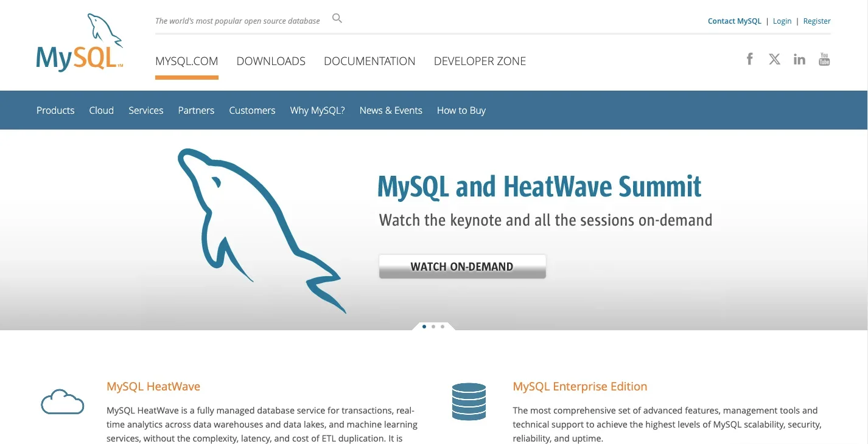The image size is (868, 444).
Task: Open the X (Twitter) social icon
Action: (x=774, y=59)
